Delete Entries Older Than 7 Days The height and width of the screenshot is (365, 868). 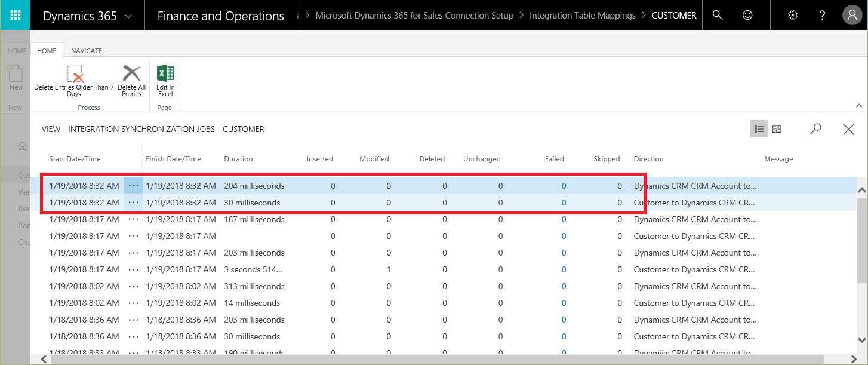point(74,81)
